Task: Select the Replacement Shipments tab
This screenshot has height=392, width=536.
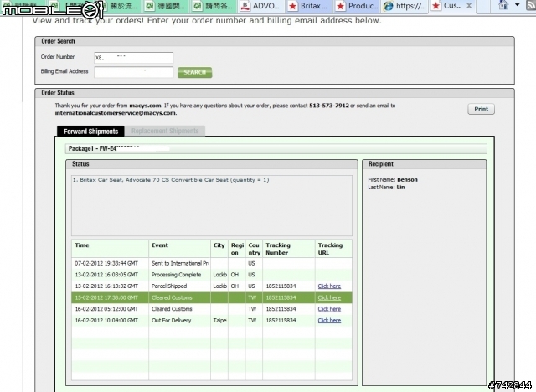Action: point(165,131)
